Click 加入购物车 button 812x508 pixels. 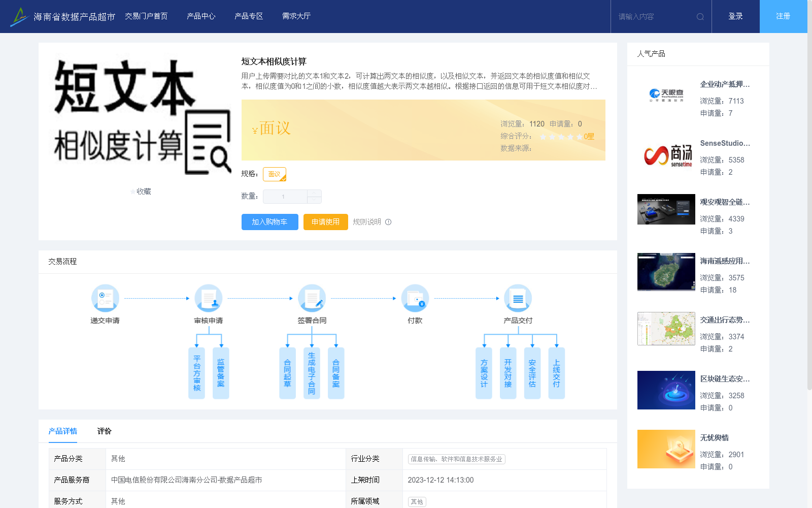(x=270, y=222)
